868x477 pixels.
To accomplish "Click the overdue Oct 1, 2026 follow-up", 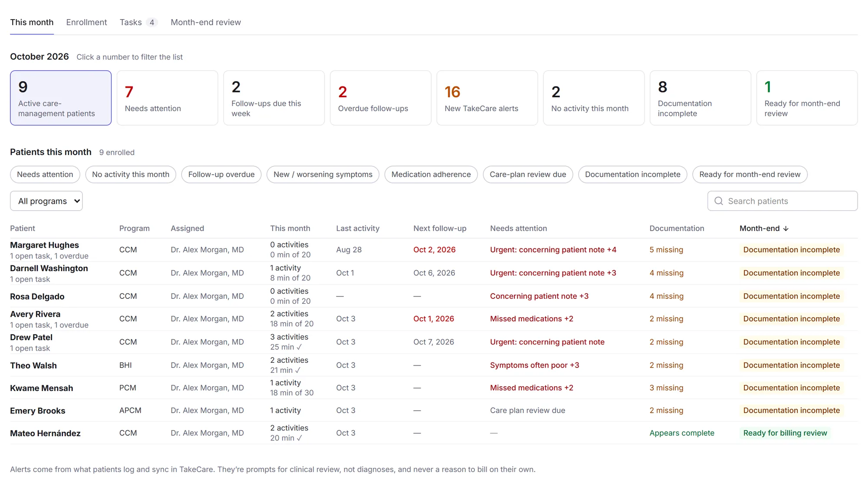I will coord(434,319).
